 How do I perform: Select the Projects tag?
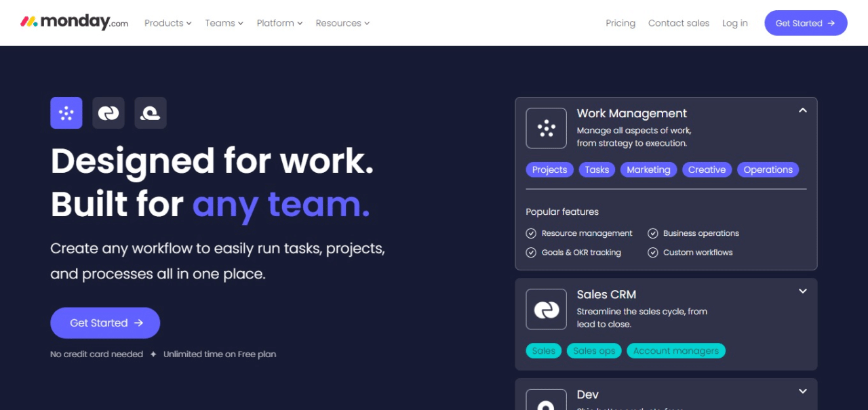[x=550, y=169]
